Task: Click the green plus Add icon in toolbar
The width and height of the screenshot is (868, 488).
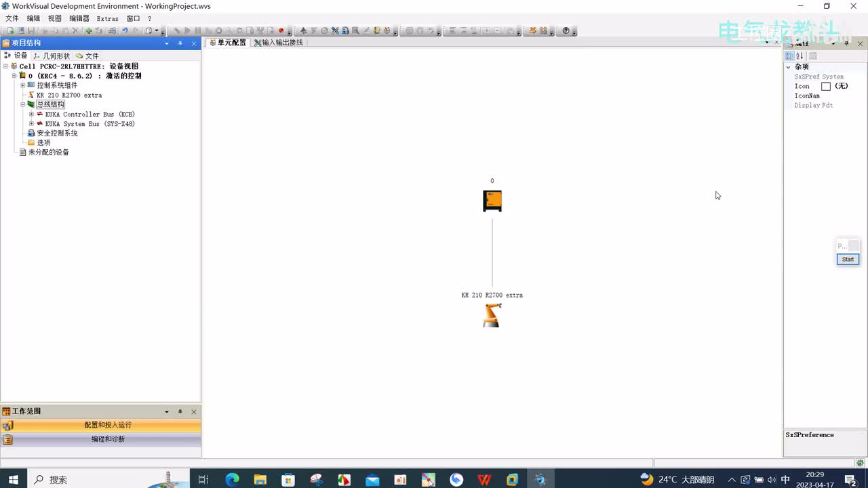Action: pos(89,30)
